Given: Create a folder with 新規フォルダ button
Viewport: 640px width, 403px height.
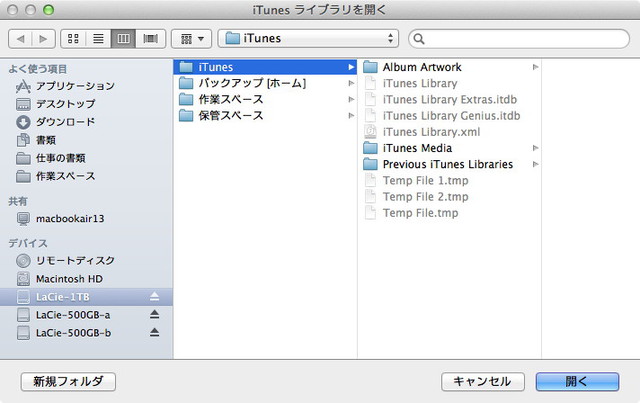Looking at the screenshot, I should 68,381.
